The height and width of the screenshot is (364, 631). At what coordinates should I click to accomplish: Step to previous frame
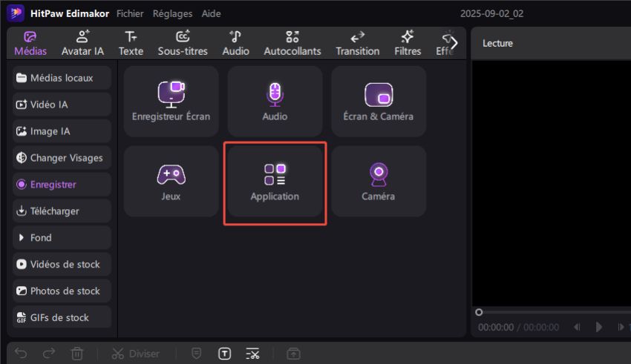click(x=577, y=327)
